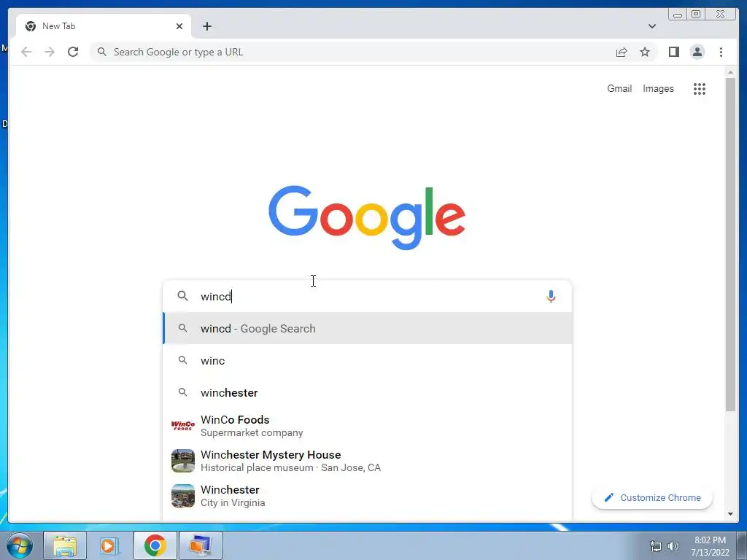This screenshot has height=560, width=747.
Task: Click the Winchester city thumbnail image
Action: click(x=183, y=496)
